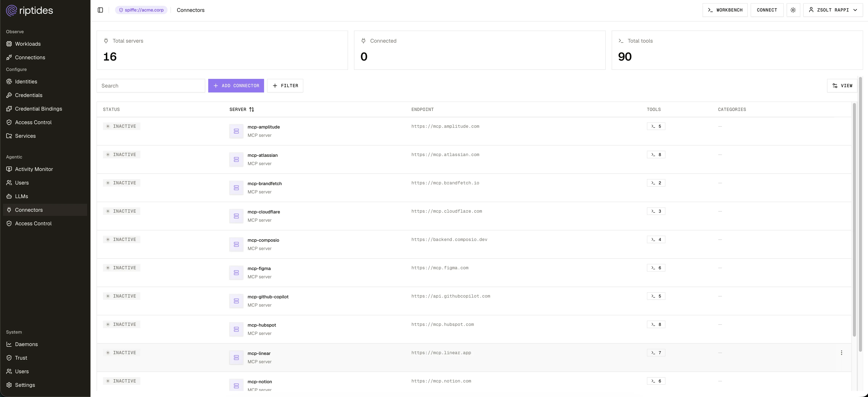Click the riptides logo
This screenshot has width=868, height=397.
[30, 10]
